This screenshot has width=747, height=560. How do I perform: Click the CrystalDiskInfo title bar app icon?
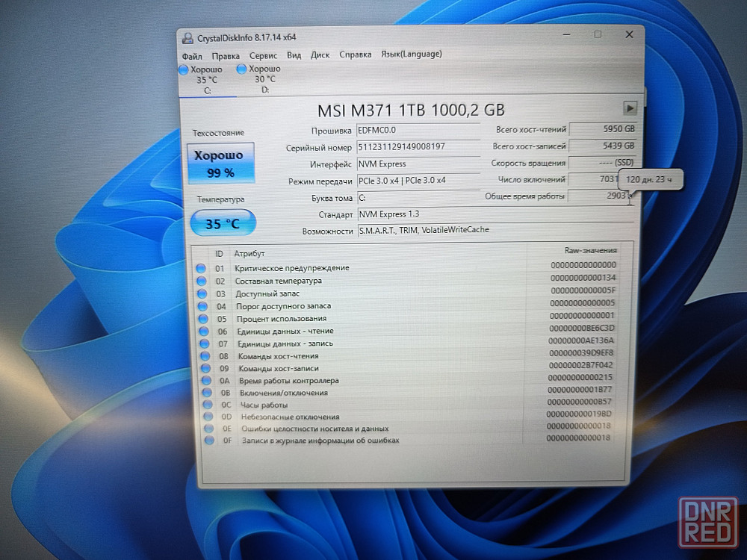[187, 37]
